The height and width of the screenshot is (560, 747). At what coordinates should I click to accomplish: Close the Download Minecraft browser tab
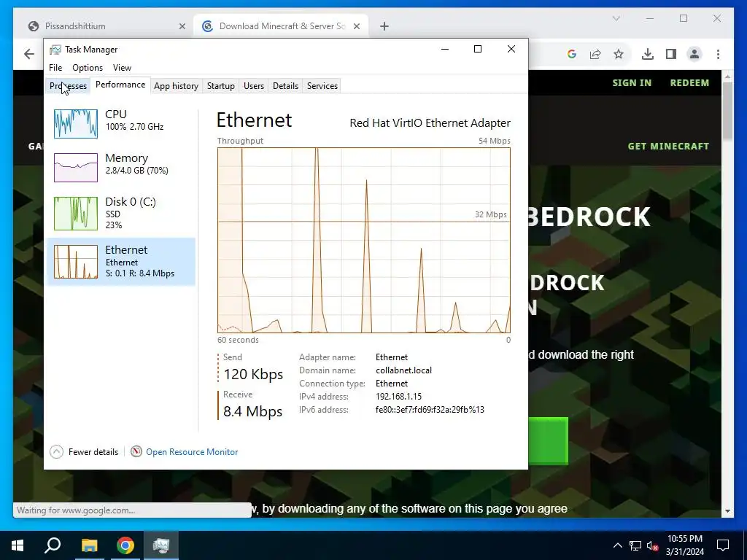tap(356, 26)
